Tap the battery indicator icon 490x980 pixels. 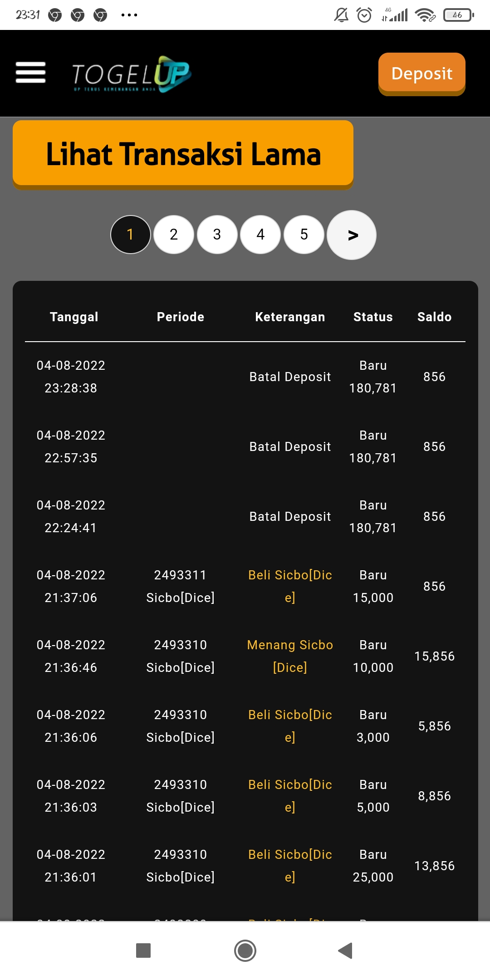pos(458,15)
